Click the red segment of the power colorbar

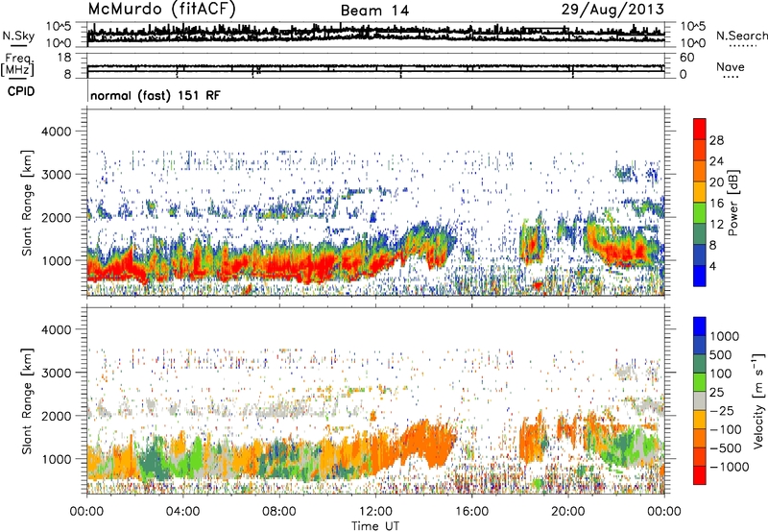pyautogui.click(x=700, y=130)
